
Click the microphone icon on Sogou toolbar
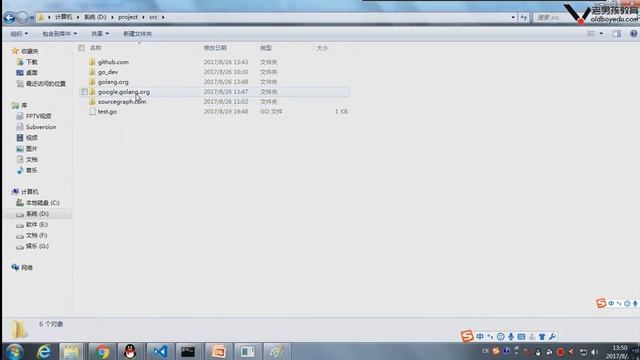pos(511,336)
